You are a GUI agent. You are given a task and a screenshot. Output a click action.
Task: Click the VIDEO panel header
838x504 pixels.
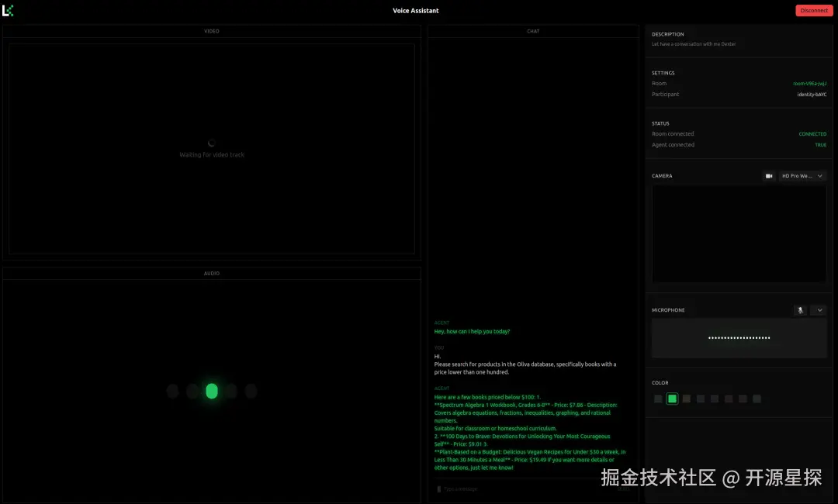click(211, 31)
